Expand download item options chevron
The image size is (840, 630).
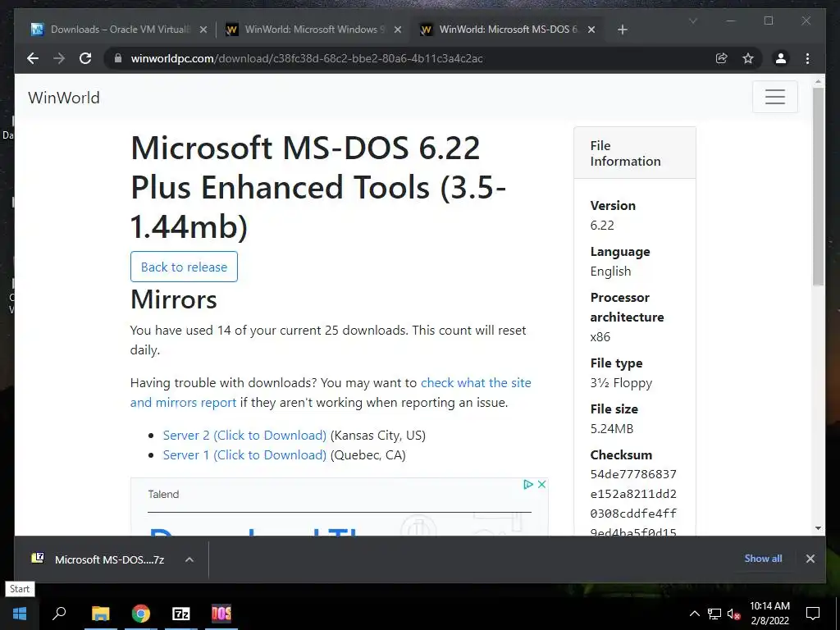[189, 559]
